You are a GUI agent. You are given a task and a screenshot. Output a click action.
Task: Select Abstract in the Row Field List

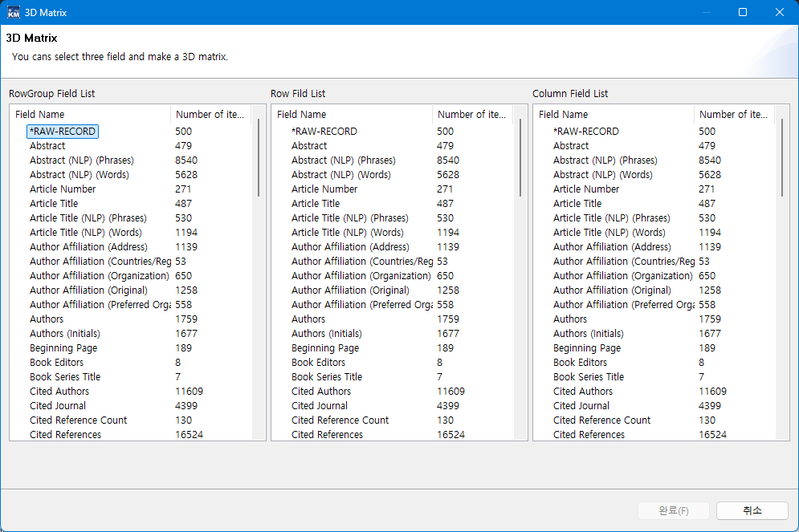309,146
